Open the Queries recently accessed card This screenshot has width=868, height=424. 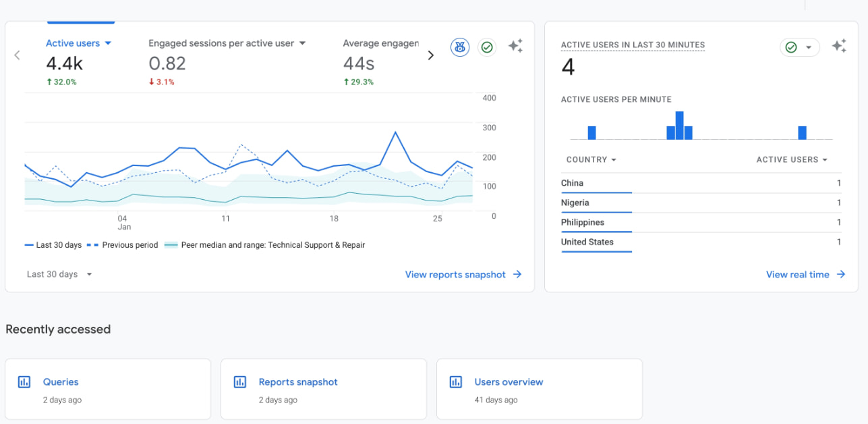108,389
